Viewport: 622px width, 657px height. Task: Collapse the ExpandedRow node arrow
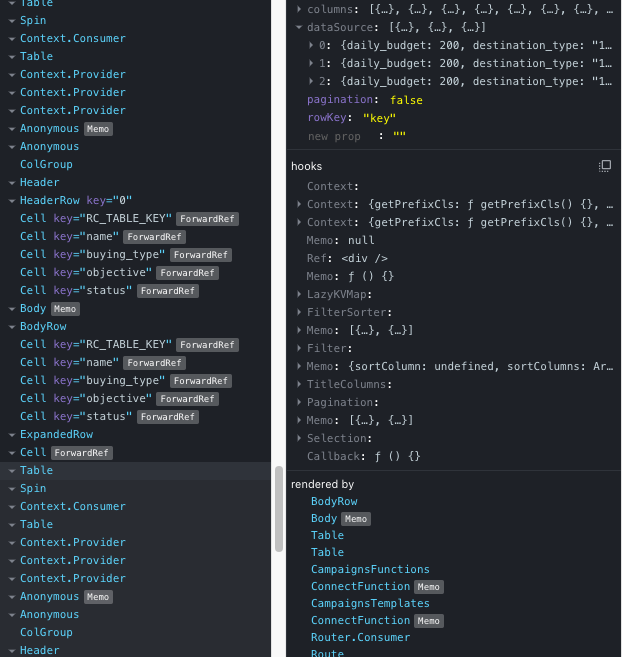[x=12, y=435]
